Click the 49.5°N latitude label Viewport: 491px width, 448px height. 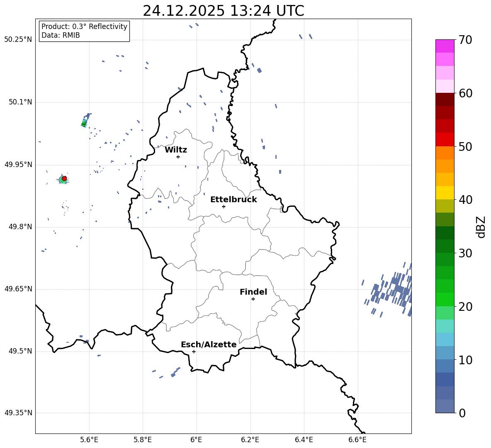(20, 351)
